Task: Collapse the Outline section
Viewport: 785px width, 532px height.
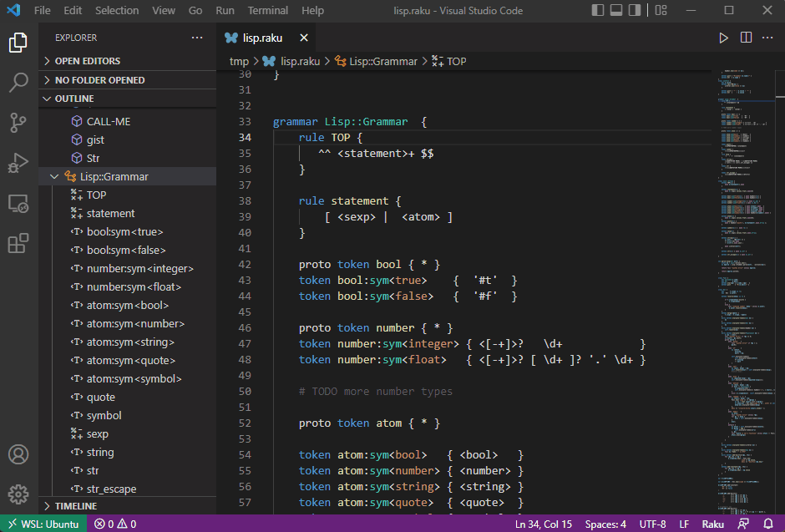Action: point(128,99)
